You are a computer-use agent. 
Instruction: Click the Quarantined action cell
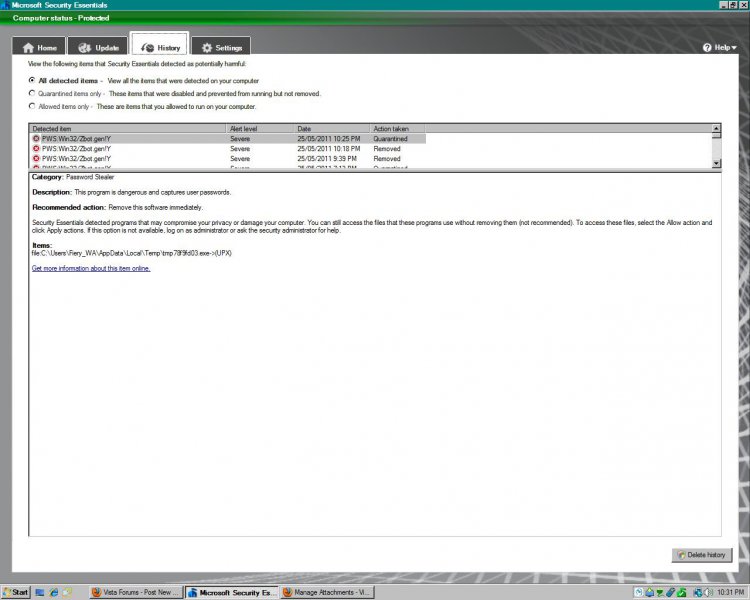point(390,138)
